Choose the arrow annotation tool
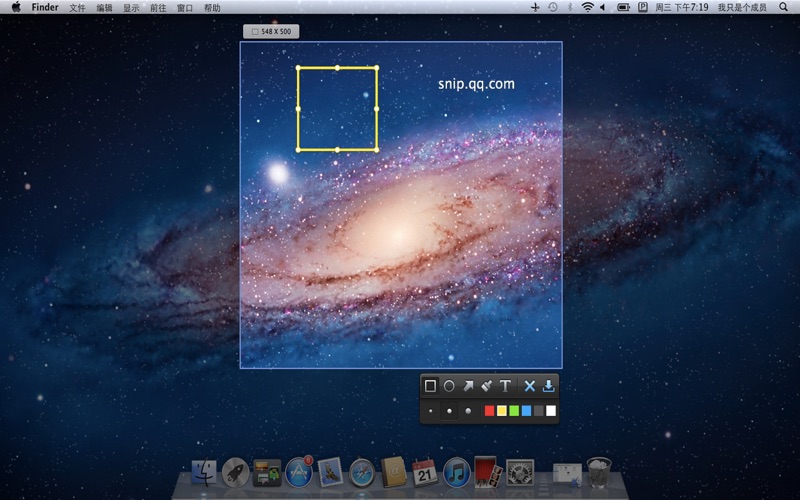 [x=468, y=386]
